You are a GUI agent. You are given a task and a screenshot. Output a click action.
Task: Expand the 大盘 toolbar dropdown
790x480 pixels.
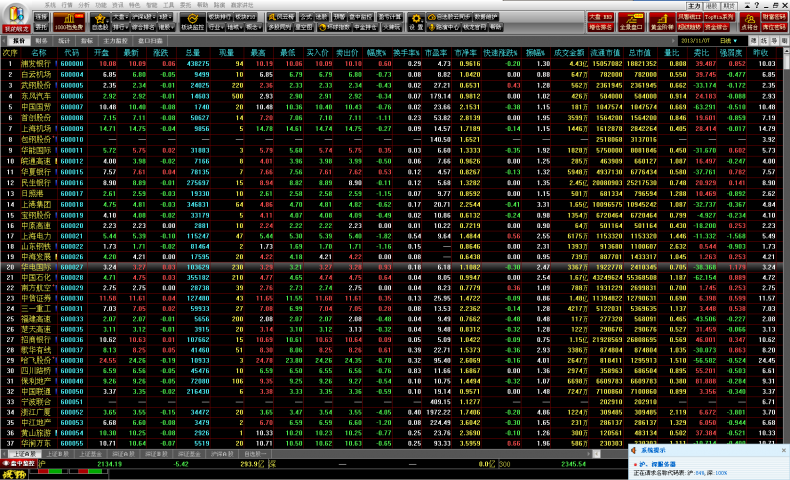click(118, 17)
